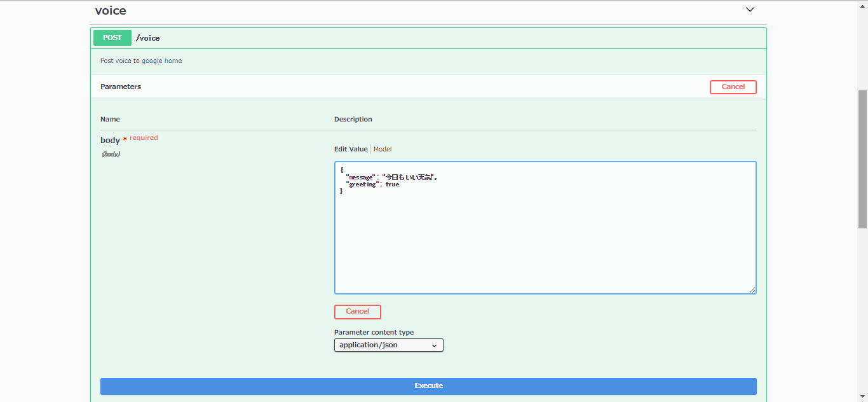Image resolution: width=868 pixels, height=402 pixels.
Task: Click the Description column header
Action: coord(353,119)
